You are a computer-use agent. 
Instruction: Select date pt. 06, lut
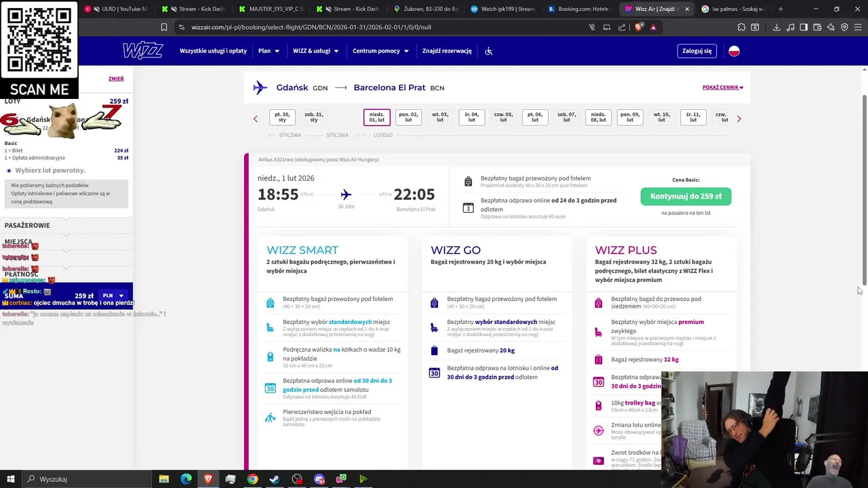pos(535,117)
